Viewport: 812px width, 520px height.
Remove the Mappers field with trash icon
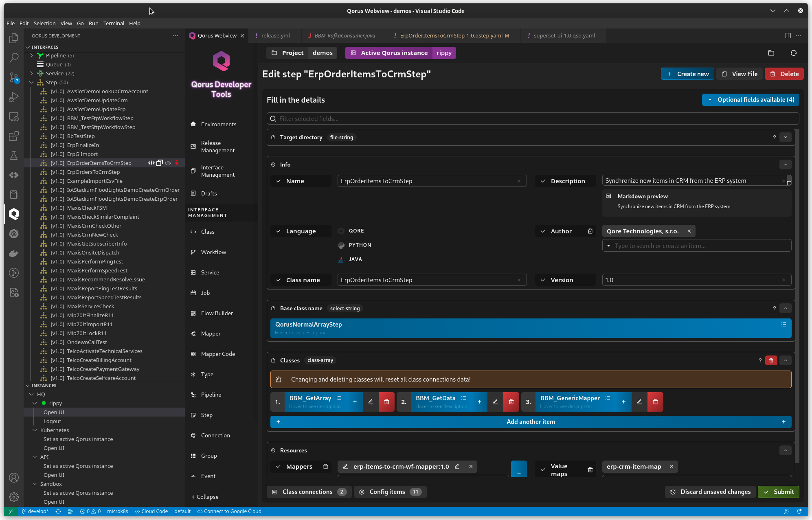(325, 467)
